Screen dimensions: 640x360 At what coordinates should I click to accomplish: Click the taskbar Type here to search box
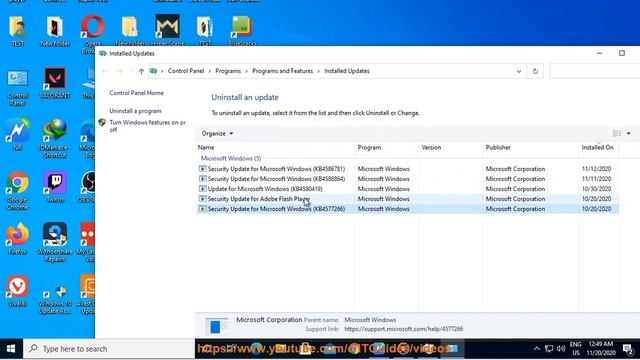109,349
